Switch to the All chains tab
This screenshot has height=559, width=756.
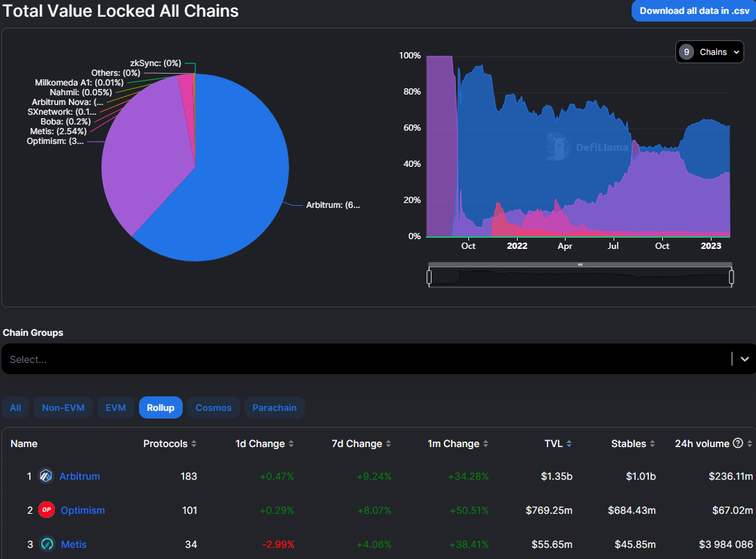tap(15, 407)
